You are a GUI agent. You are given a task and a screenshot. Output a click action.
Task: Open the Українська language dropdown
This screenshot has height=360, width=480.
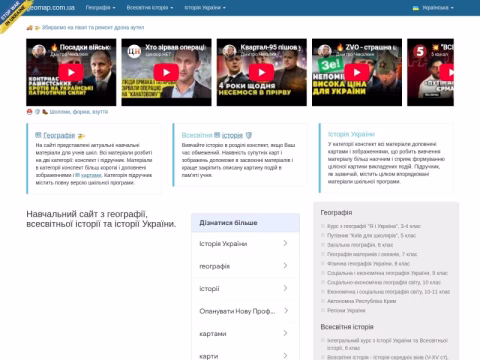(433, 7)
